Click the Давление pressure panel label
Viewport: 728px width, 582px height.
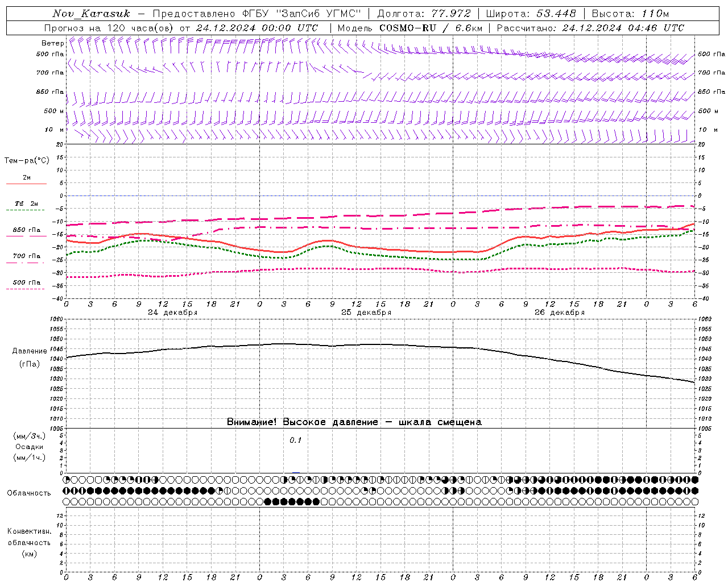[30, 351]
